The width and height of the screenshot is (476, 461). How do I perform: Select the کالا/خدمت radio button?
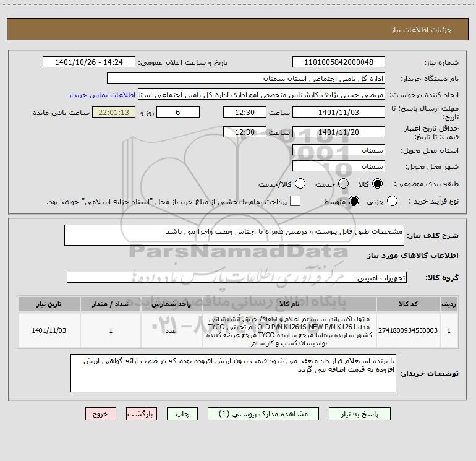click(x=300, y=184)
